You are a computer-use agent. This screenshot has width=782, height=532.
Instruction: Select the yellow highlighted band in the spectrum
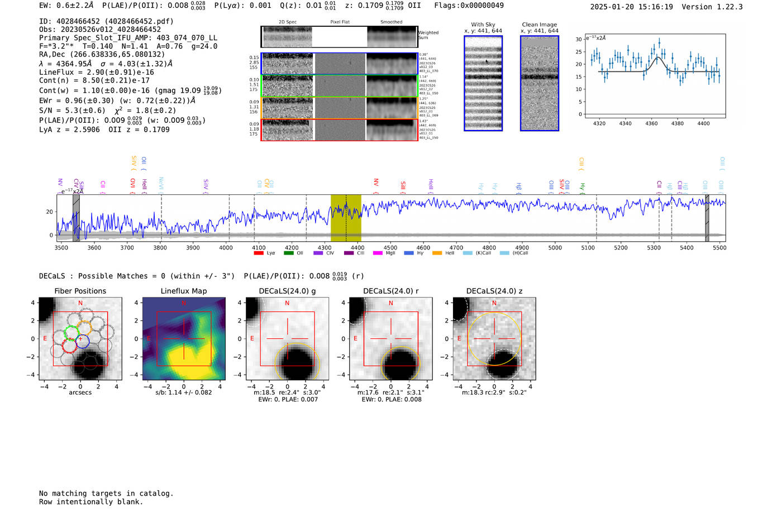pyautogui.click(x=346, y=218)
